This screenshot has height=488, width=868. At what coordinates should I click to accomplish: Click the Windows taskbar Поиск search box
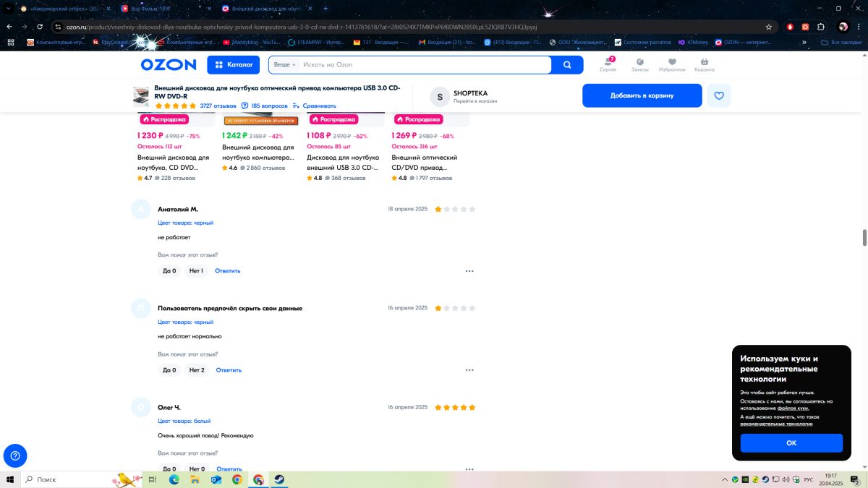80,479
